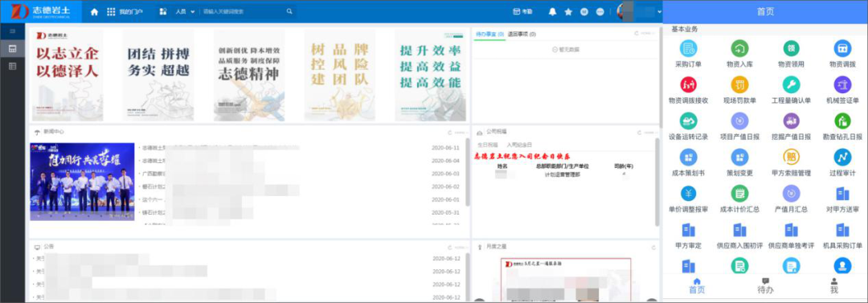The image size is (868, 303).
Task: Switch to 待办事宜 (0) tab
Action: click(x=490, y=35)
